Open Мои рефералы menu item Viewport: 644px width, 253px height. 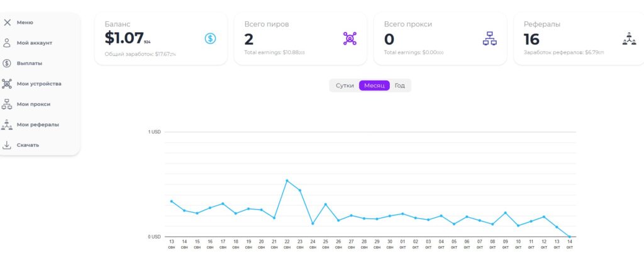38,125
